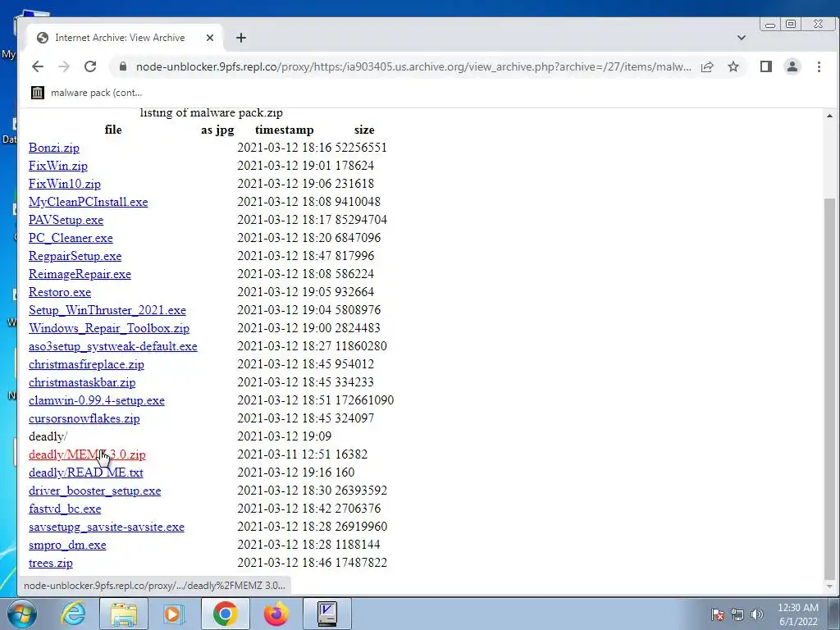Open Windows_Repair_Toolbox.zip link
Image resolution: width=840 pixels, height=630 pixels.
(x=109, y=328)
